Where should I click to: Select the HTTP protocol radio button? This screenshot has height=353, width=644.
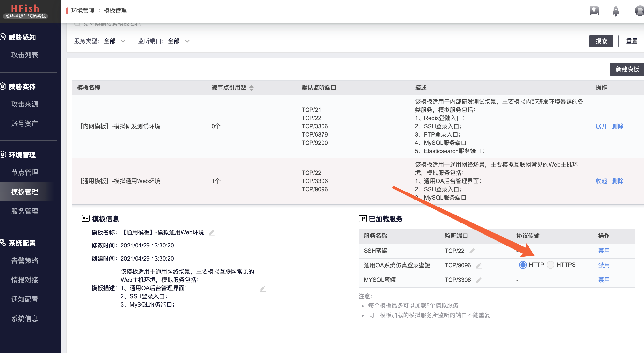click(523, 265)
